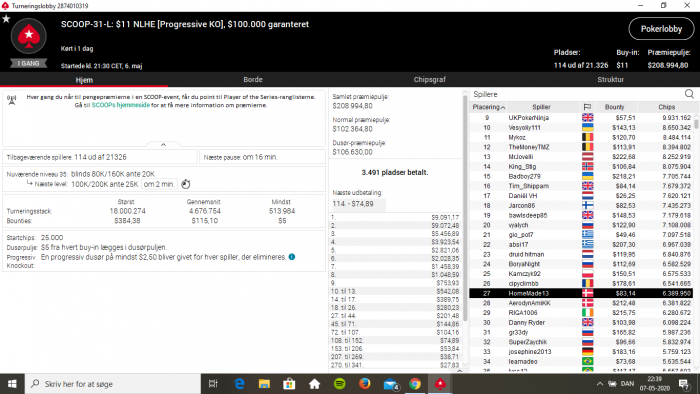Switch to the Borde tab

click(x=253, y=79)
